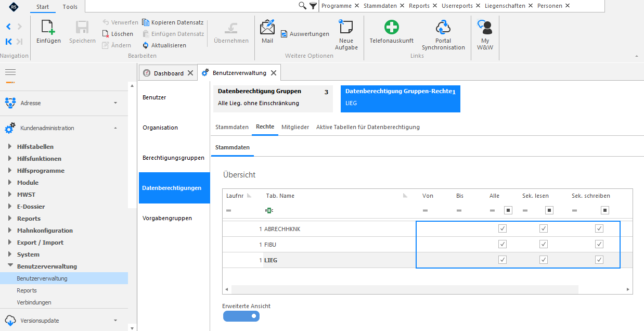The image size is (644, 331).
Task: Open Verbindungen in the sidebar tree
Action: tap(34, 302)
